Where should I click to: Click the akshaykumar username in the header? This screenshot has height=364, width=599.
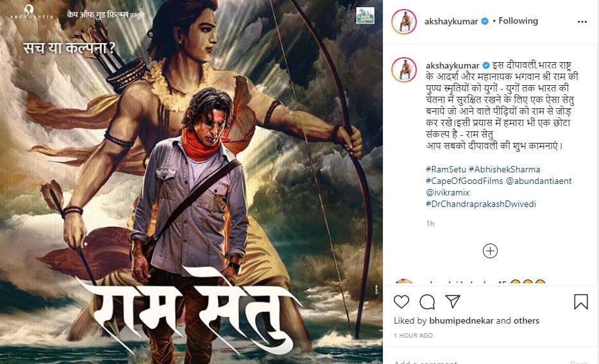[451, 21]
